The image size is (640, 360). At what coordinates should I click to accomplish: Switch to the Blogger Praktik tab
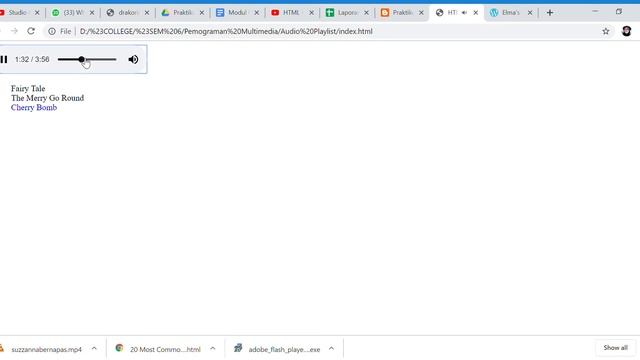pos(402,13)
